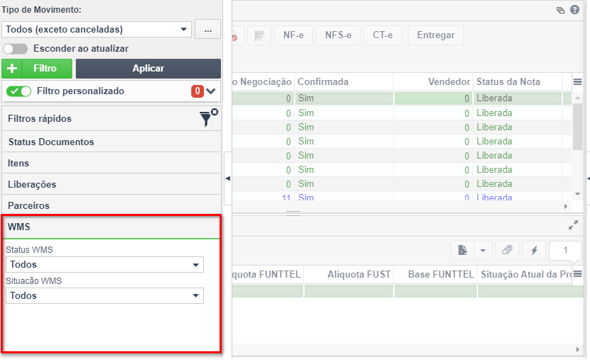Click the paperclip attachment icon
Viewport: 590px width, 364px height.
[507, 250]
